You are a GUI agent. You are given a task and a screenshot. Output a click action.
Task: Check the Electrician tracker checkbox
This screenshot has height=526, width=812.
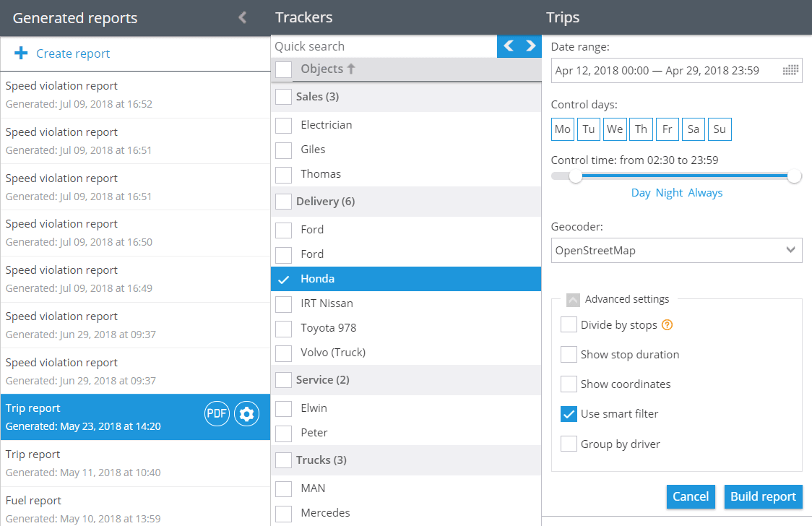pos(283,125)
